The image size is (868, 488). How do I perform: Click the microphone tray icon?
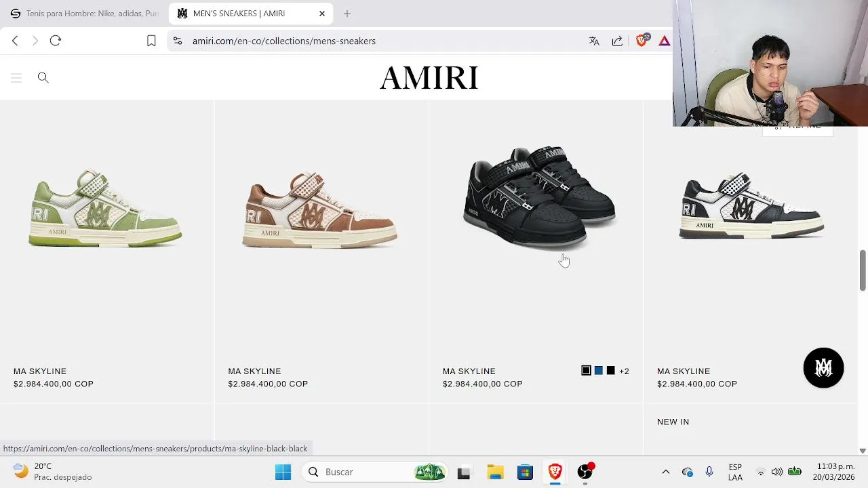pos(709,472)
